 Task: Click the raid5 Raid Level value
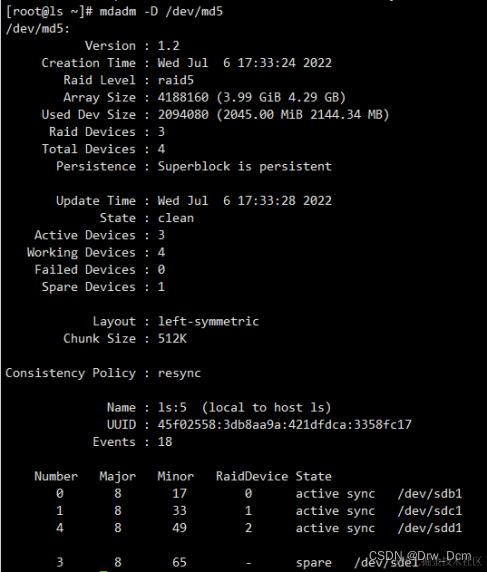click(x=176, y=80)
